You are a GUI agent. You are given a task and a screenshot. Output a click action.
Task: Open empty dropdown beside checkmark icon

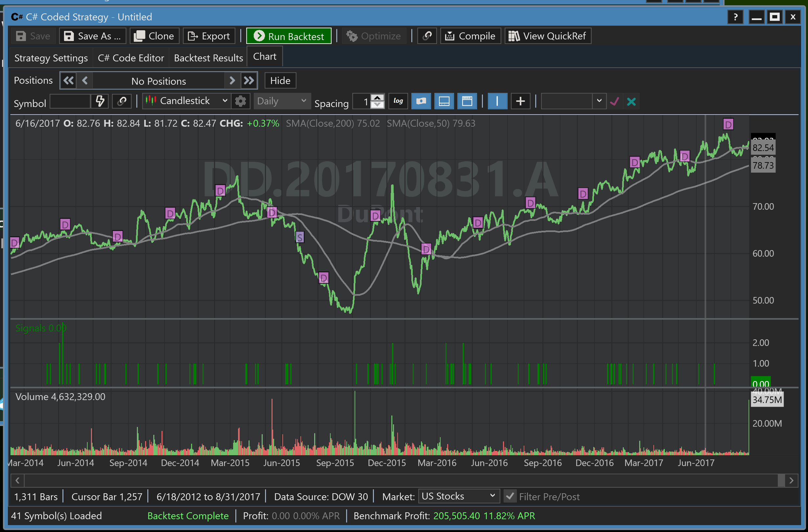[x=573, y=101]
